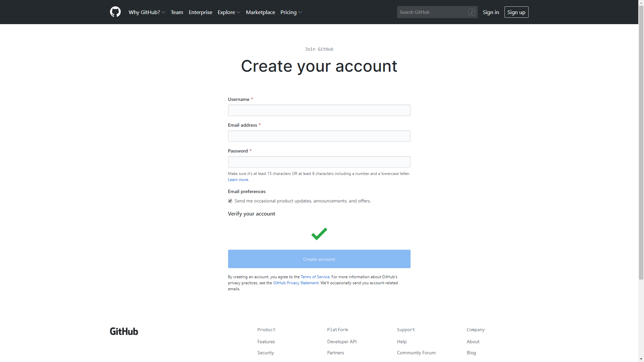The width and height of the screenshot is (644, 362).
Task: Expand the Why GitHub? dropdown
Action: [147, 12]
